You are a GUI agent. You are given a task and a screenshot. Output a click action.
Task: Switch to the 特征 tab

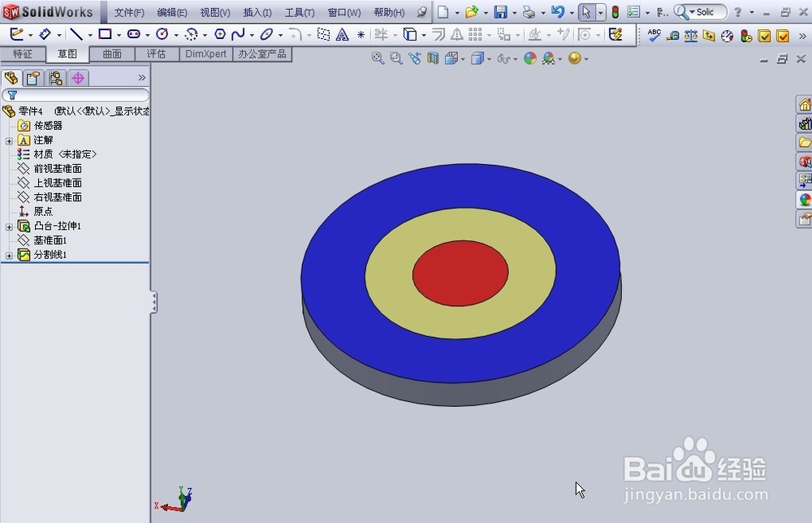point(22,54)
